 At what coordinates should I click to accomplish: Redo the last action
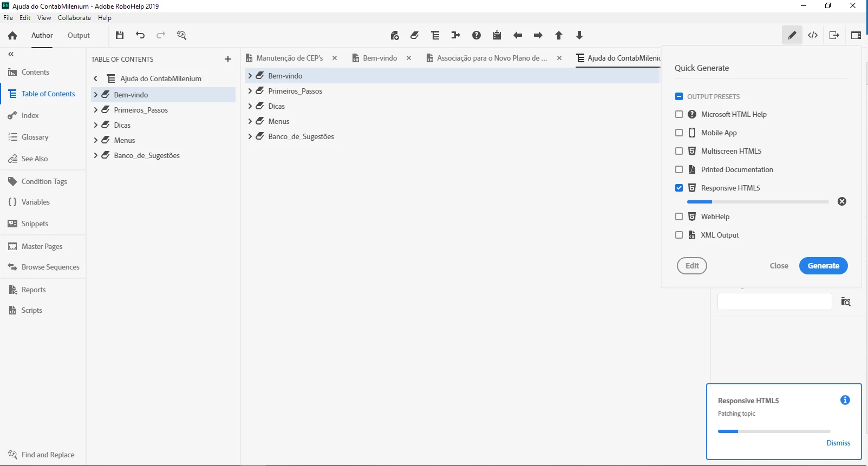[x=161, y=35]
